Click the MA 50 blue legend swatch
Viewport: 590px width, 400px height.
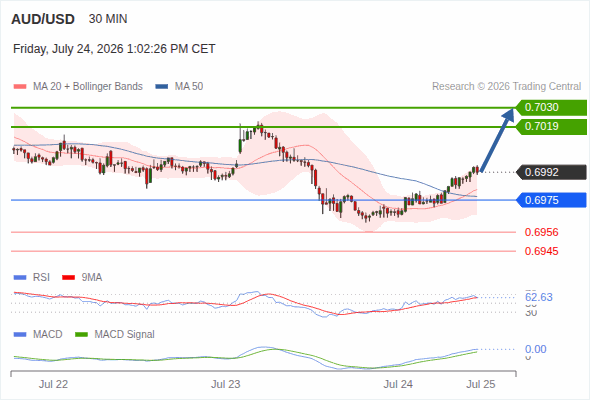click(161, 87)
